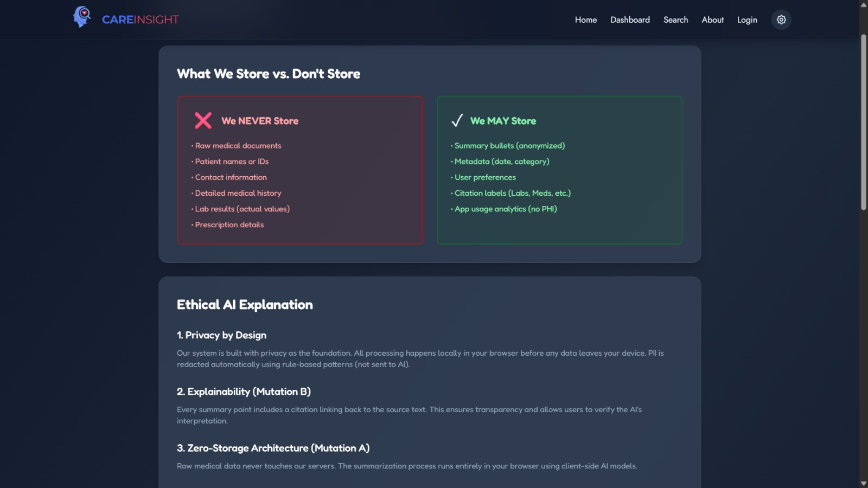
Task: Go to the Search page
Action: 675,20
